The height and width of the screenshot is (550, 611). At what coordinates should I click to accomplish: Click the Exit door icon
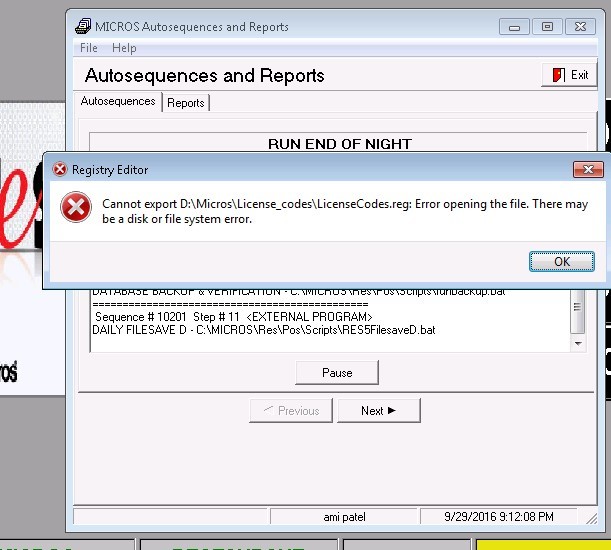[x=558, y=75]
